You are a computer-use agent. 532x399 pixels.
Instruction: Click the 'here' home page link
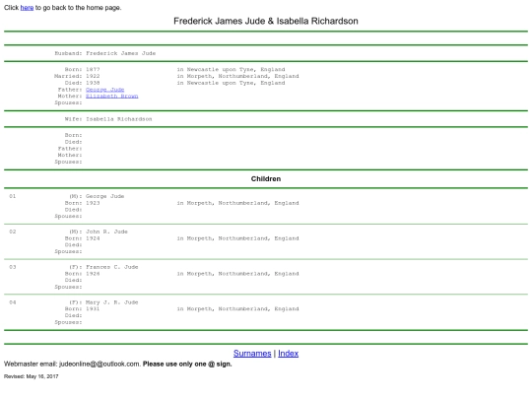point(27,8)
